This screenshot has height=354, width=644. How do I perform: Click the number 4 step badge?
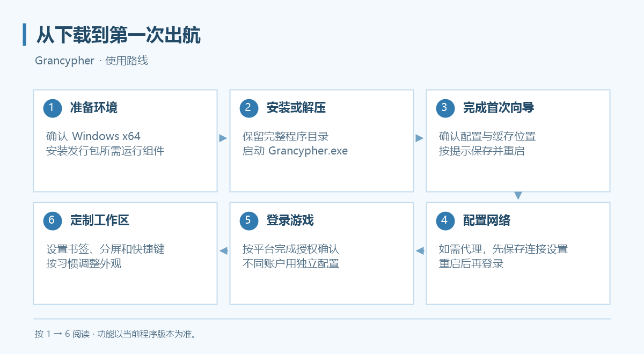click(445, 220)
